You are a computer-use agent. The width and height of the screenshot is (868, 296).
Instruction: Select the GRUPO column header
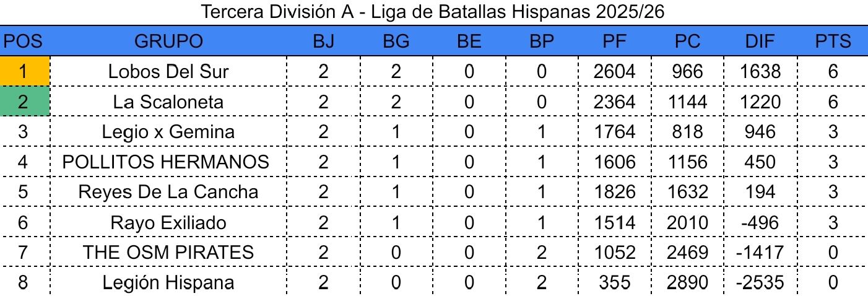tap(168, 41)
